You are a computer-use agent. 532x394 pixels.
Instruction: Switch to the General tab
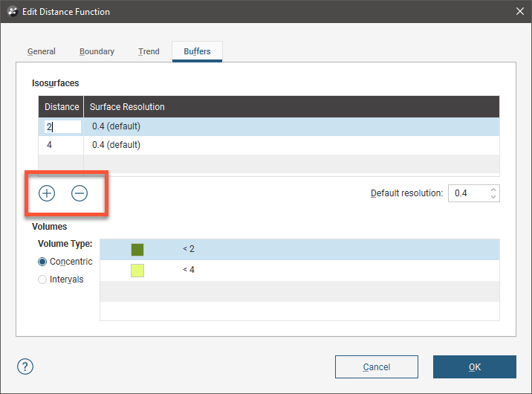point(42,51)
